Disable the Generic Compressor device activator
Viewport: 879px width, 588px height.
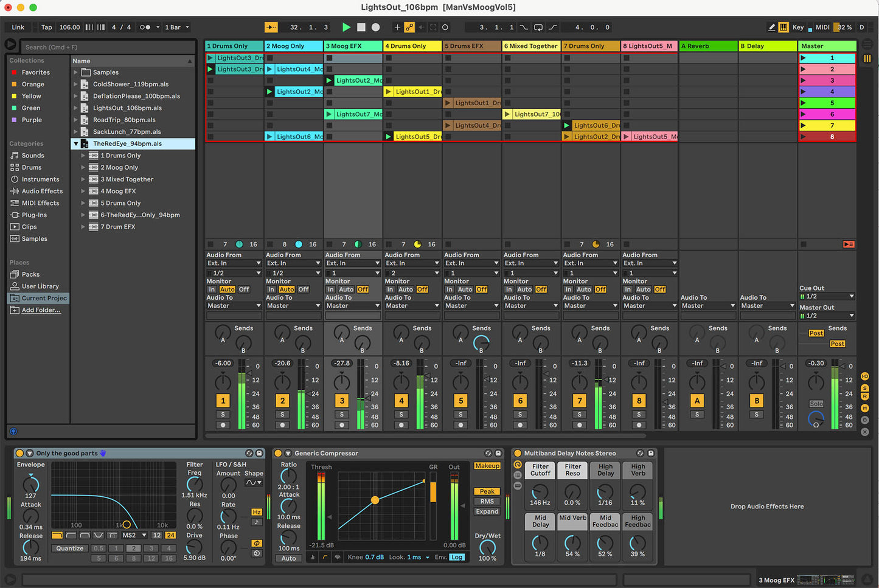pyautogui.click(x=278, y=454)
